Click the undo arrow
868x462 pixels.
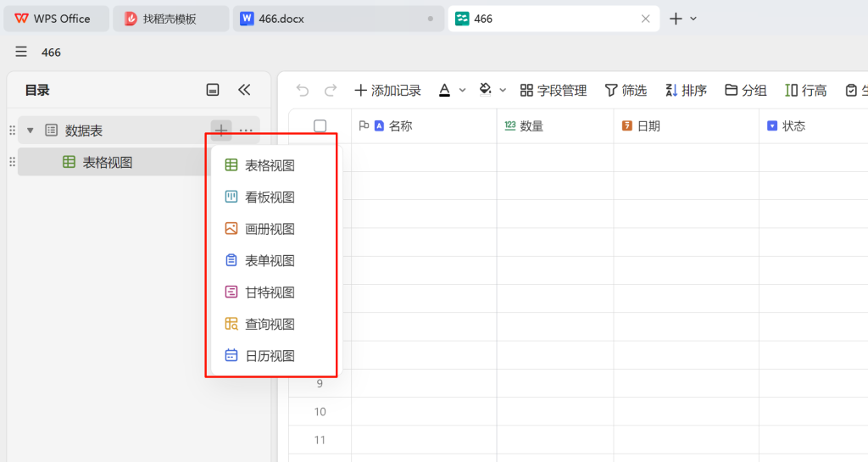point(303,90)
